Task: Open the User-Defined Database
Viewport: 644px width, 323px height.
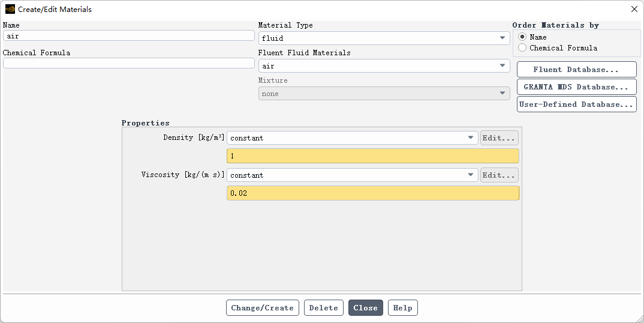Action: (576, 104)
